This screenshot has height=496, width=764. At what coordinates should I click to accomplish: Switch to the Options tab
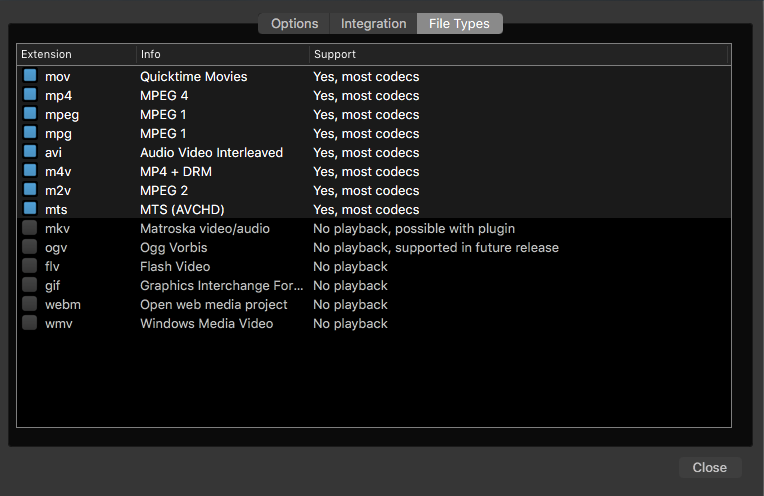coord(294,23)
